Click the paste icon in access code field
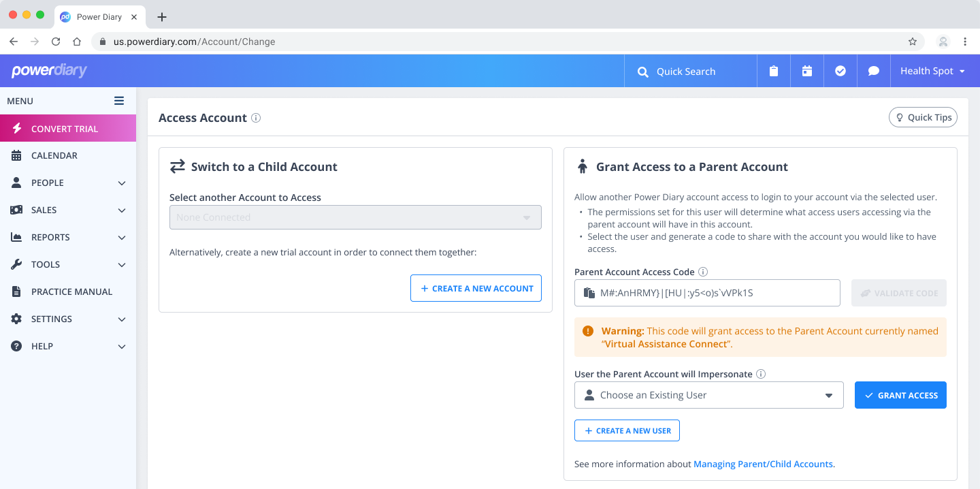This screenshot has width=980, height=489. point(589,293)
